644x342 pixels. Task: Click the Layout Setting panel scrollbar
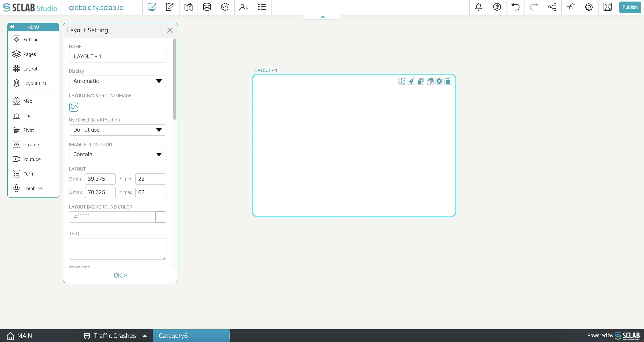(x=175, y=79)
